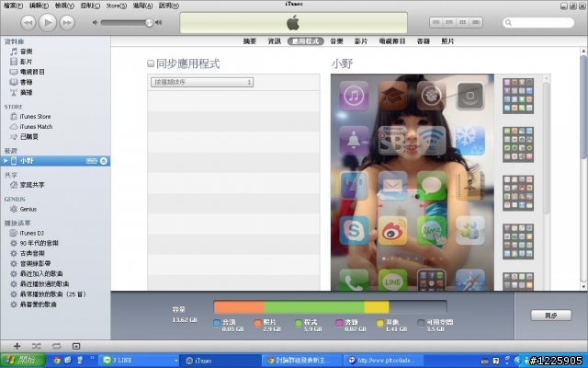Switch to the 電視節目 device tab
The height and width of the screenshot is (368, 588).
pyautogui.click(x=392, y=41)
